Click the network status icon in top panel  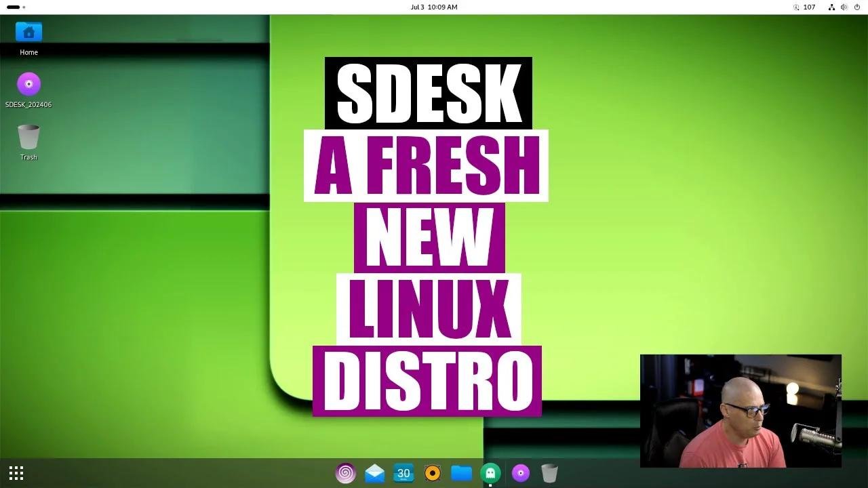click(831, 7)
